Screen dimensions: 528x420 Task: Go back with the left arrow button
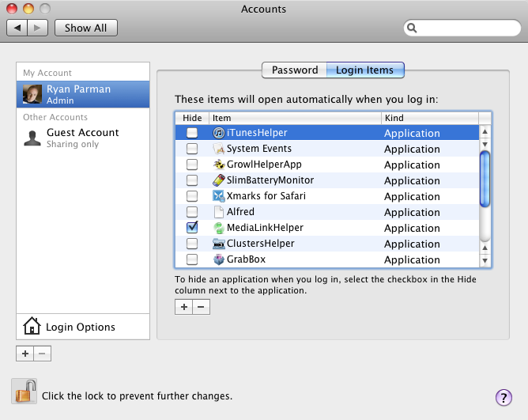[17, 28]
